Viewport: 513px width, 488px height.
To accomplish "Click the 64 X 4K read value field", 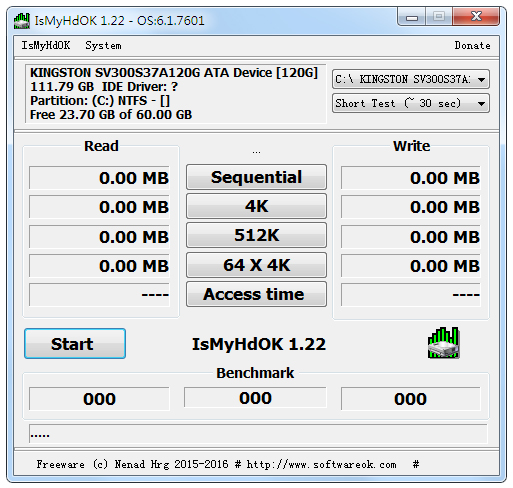I will coord(99,266).
